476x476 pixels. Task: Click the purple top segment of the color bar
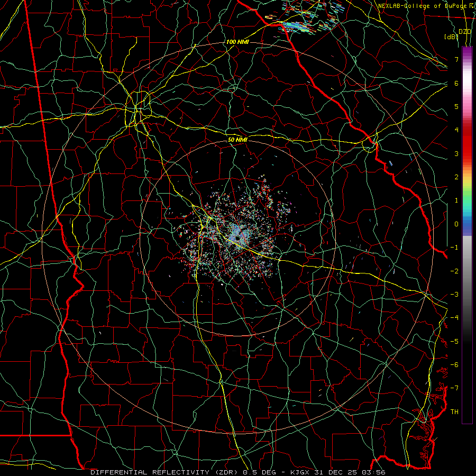click(x=467, y=52)
